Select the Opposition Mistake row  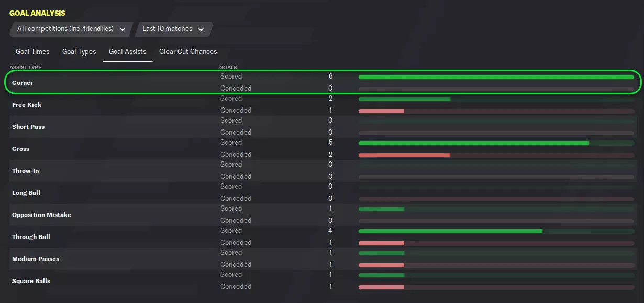point(41,215)
